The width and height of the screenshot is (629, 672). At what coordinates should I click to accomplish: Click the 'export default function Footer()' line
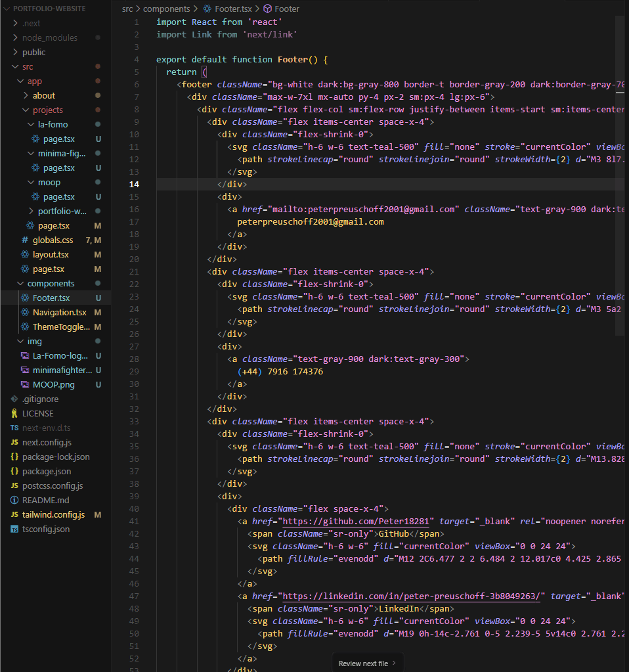coord(242,60)
